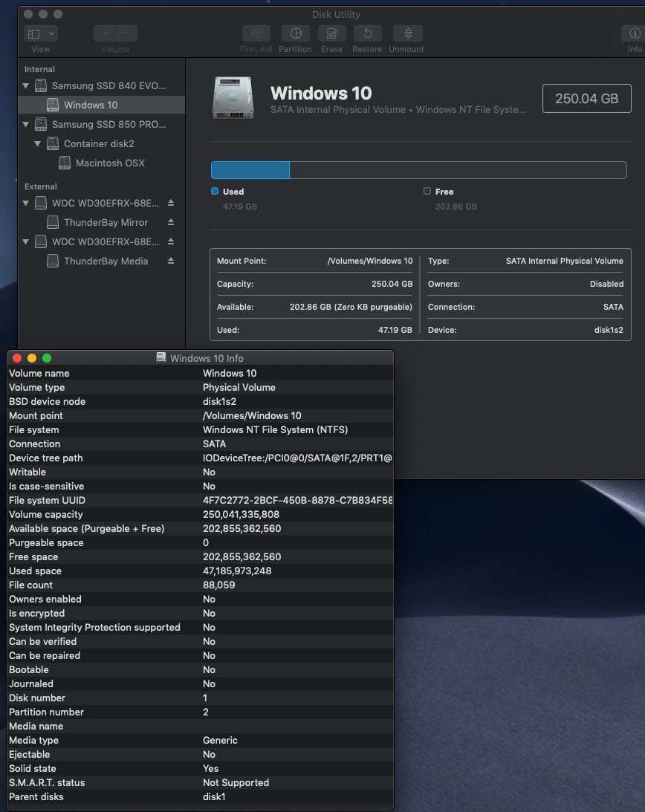Collapse first WDC WD30EFRX disk above ThunderBay Mirror
Image resolution: width=645 pixels, height=812 pixels.
pyautogui.click(x=25, y=203)
